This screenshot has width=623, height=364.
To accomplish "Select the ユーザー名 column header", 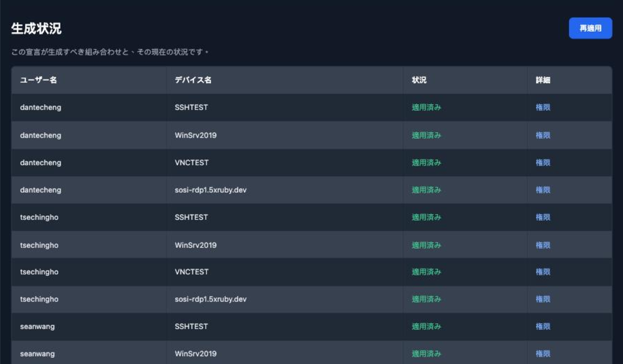I will (39, 80).
